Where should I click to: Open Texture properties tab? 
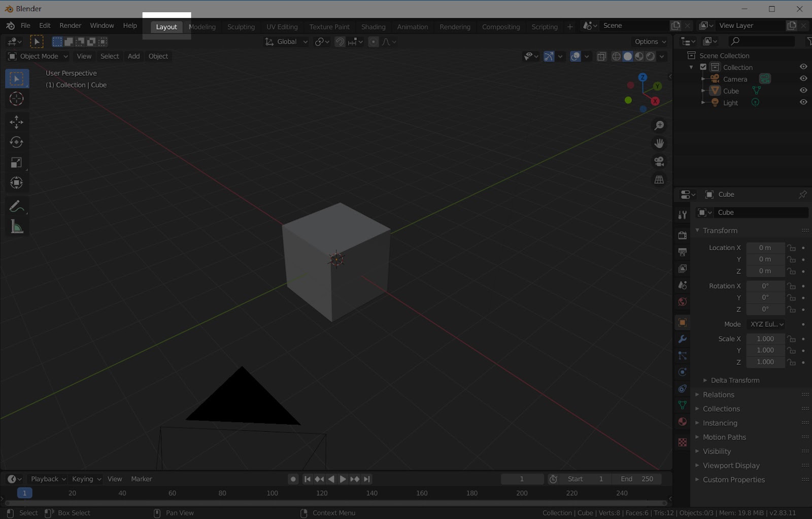(x=682, y=442)
